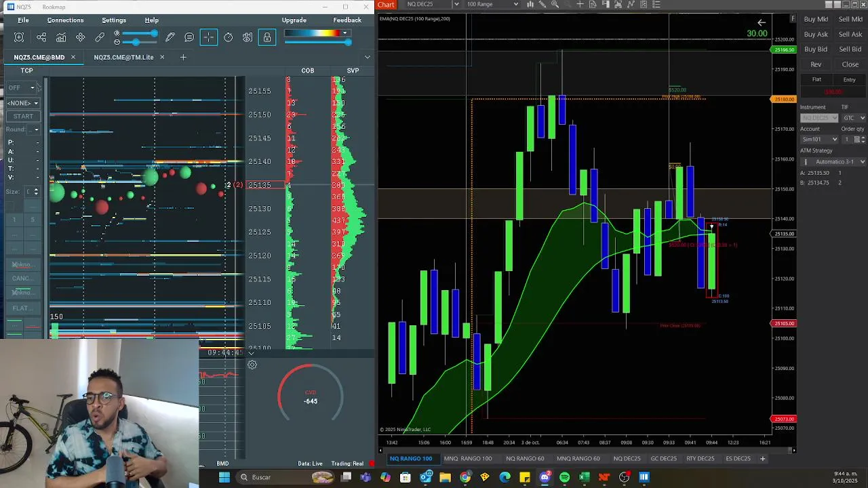Open the OFF dropdown in TCP panel
This screenshot has height=488, width=868.
[21, 87]
